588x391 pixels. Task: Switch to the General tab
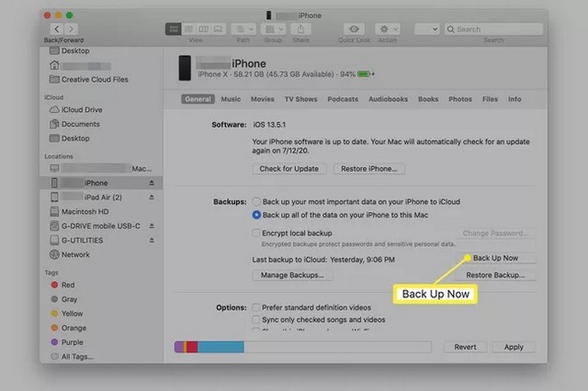point(198,99)
